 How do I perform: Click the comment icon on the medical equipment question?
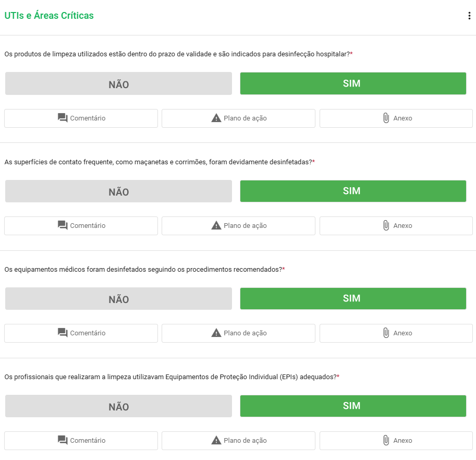coord(62,333)
